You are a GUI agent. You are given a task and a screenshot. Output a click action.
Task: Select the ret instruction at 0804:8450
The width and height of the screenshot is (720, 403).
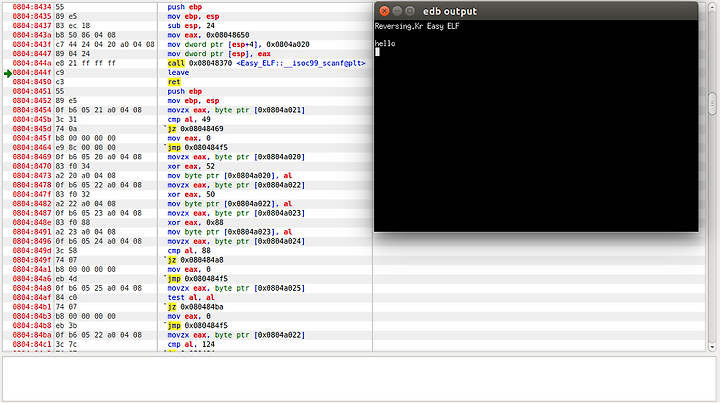[174, 82]
